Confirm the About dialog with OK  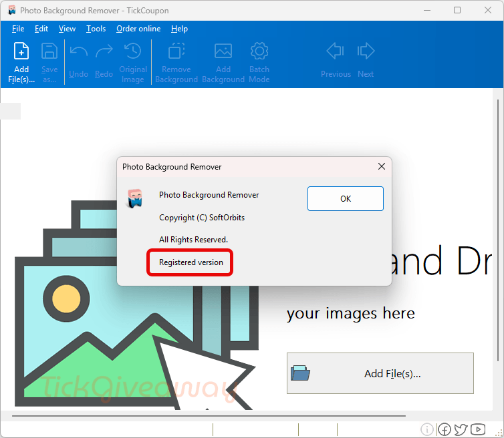click(x=346, y=199)
